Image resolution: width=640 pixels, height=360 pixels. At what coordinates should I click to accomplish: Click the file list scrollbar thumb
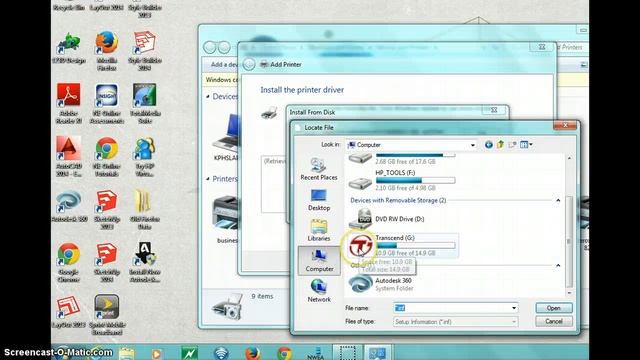pyautogui.click(x=569, y=241)
